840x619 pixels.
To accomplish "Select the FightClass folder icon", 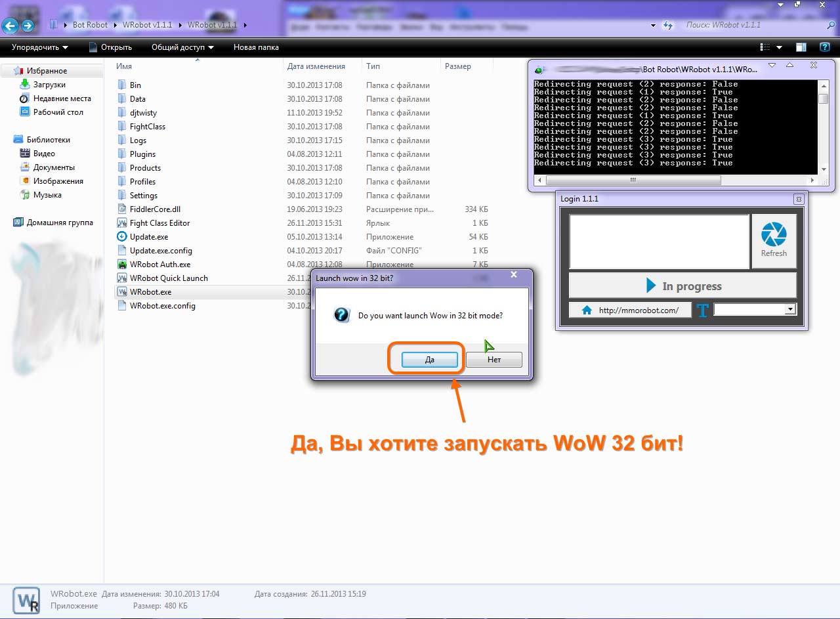I will tap(121, 126).
